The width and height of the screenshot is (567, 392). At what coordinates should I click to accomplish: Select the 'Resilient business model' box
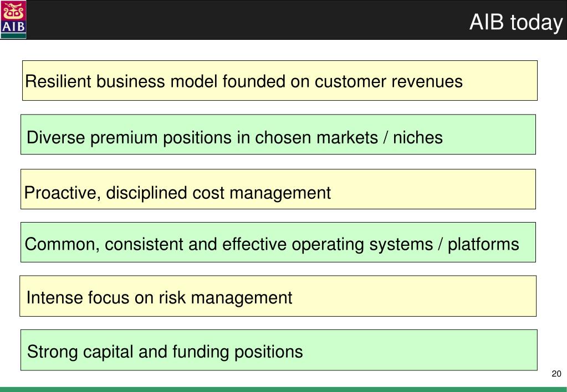click(280, 81)
